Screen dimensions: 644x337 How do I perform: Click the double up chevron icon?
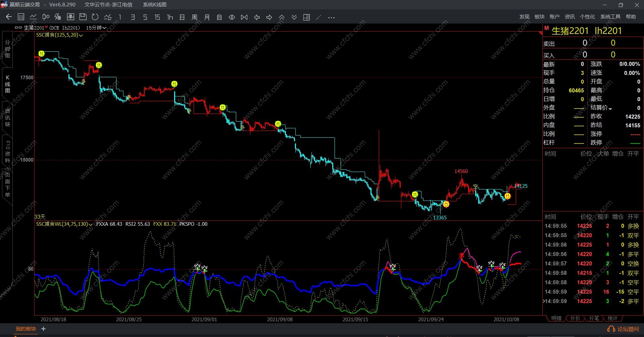click(x=282, y=17)
